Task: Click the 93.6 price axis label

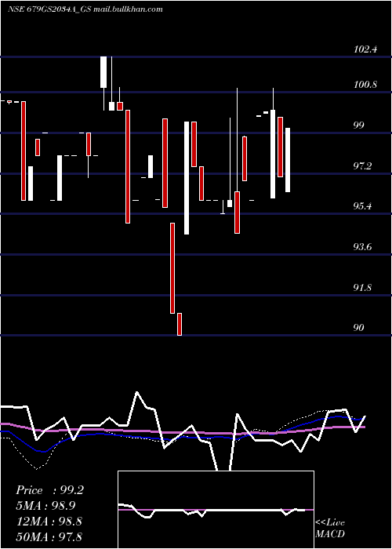Action: click(x=362, y=247)
